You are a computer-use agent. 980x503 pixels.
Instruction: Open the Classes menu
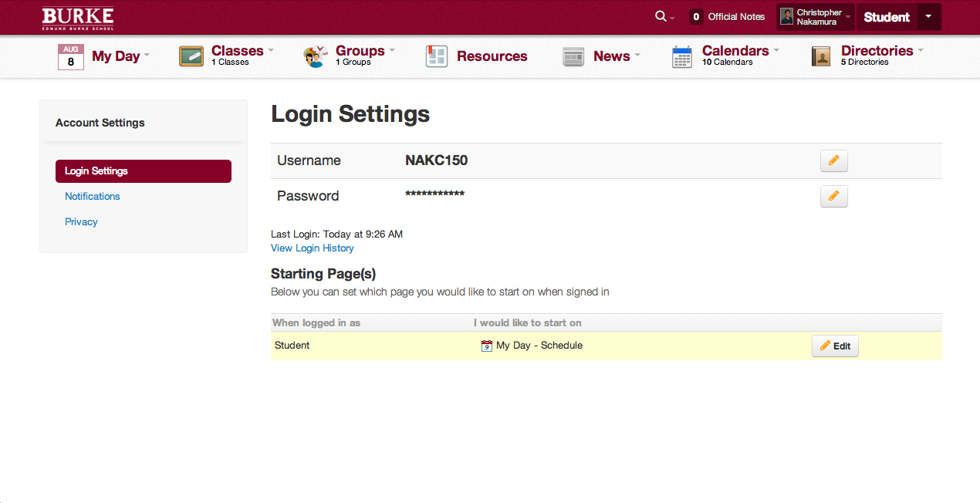click(x=238, y=51)
